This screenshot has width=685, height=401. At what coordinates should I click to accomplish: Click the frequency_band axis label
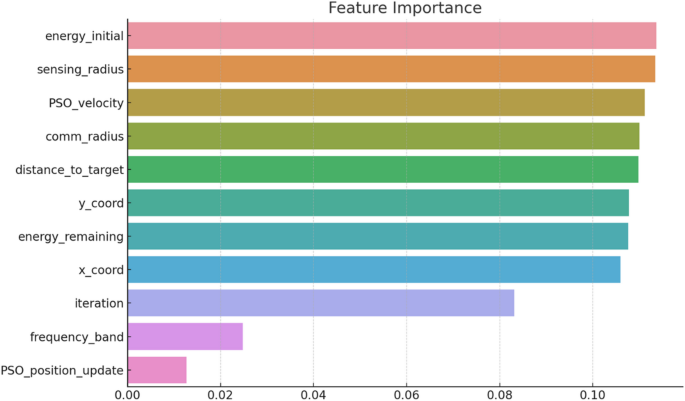(x=79, y=337)
